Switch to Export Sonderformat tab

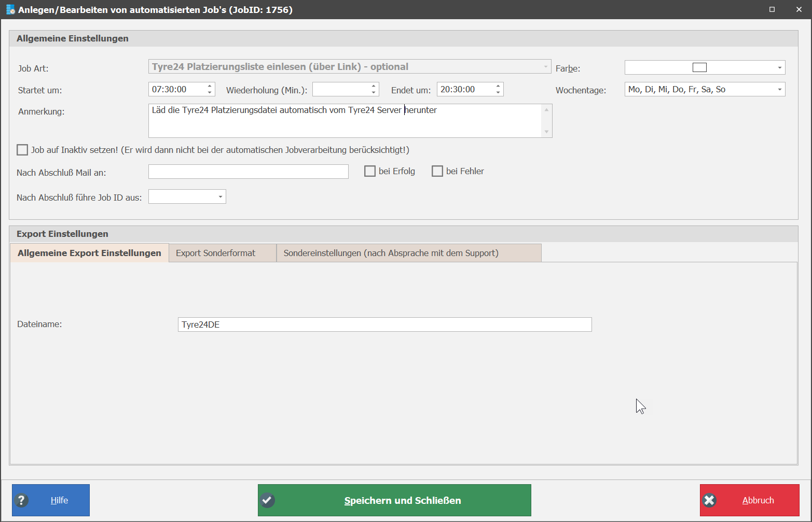[x=223, y=253]
